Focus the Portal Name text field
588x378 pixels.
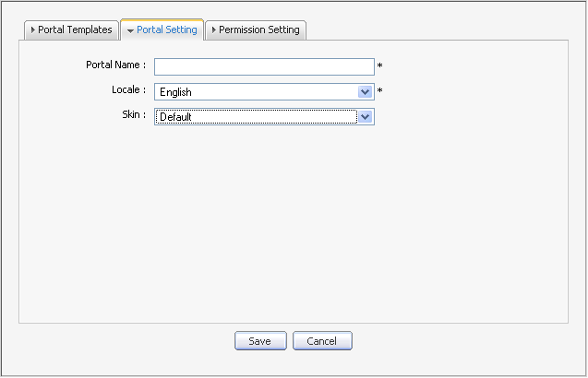(263, 66)
